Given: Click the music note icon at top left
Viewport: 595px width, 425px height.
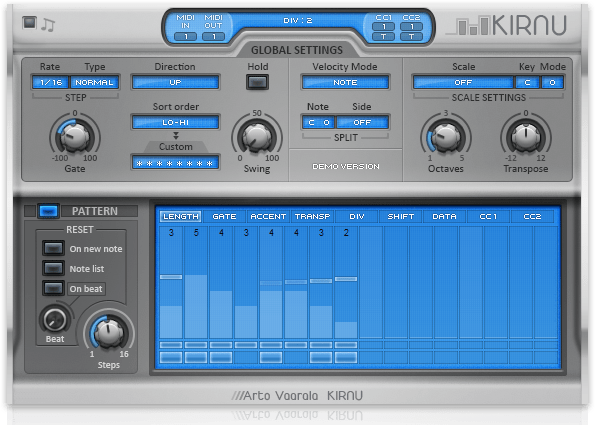Looking at the screenshot, I should 48,25.
